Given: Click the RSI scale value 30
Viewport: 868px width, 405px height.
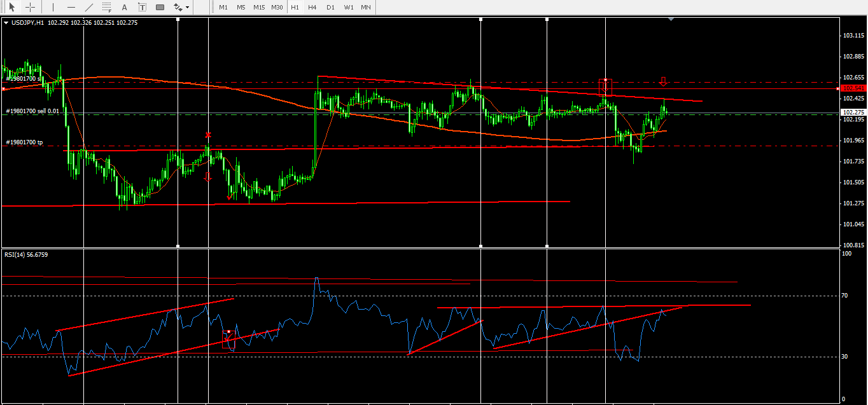Looking at the screenshot, I should pyautogui.click(x=845, y=357).
